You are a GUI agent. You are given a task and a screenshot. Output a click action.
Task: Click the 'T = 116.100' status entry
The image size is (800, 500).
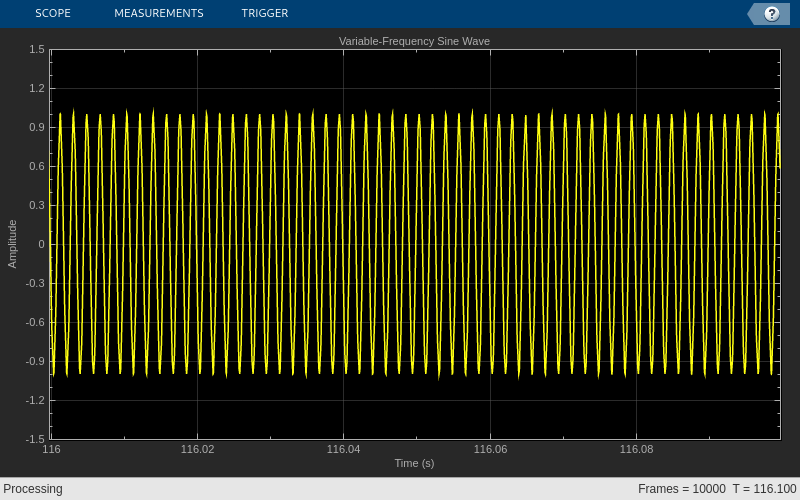tap(765, 489)
